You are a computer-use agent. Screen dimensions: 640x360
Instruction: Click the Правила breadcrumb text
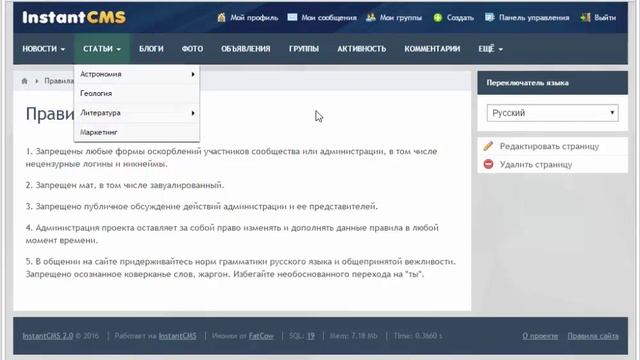click(x=59, y=81)
